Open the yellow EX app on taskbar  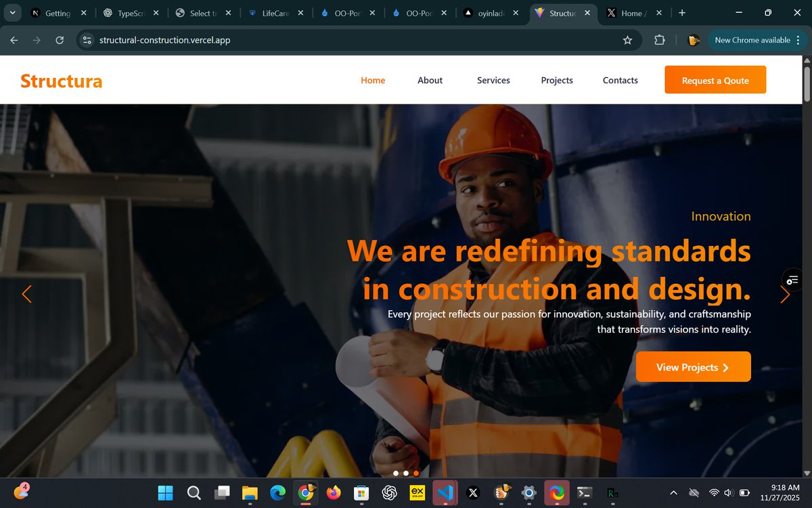pyautogui.click(x=417, y=492)
